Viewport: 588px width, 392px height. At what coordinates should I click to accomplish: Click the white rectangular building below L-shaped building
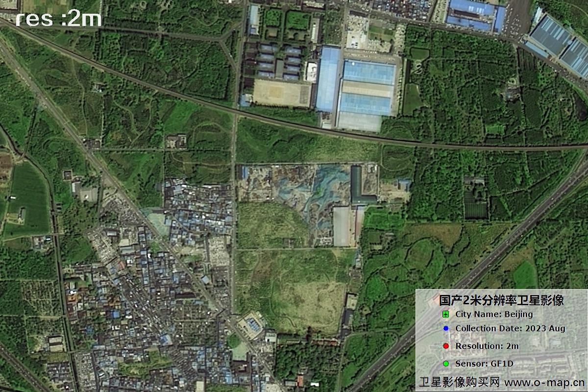coord(341,226)
